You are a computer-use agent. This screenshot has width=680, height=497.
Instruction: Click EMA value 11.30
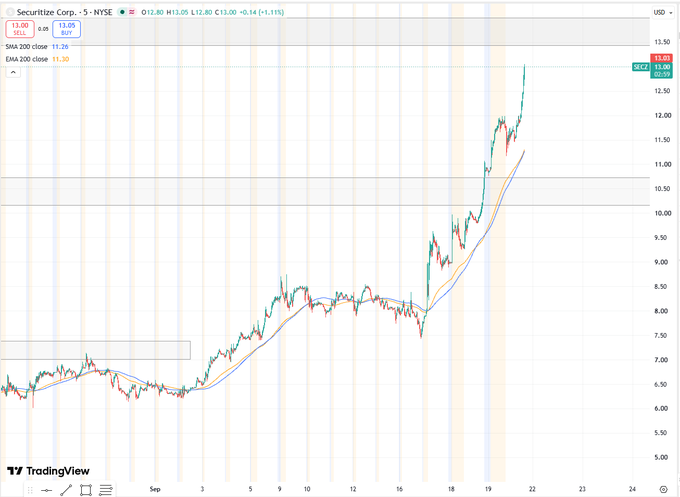(x=61, y=59)
